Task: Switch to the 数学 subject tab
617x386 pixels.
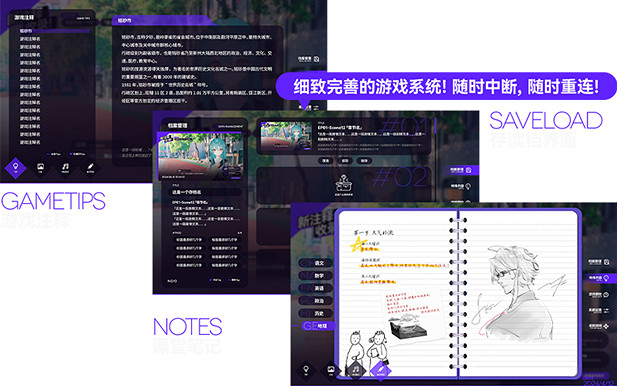Action: coord(316,275)
